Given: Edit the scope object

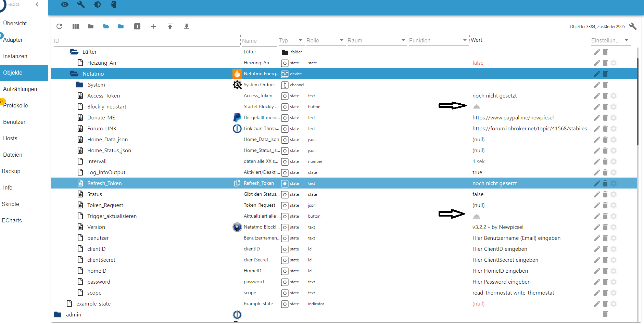Looking at the screenshot, I should [x=597, y=293].
